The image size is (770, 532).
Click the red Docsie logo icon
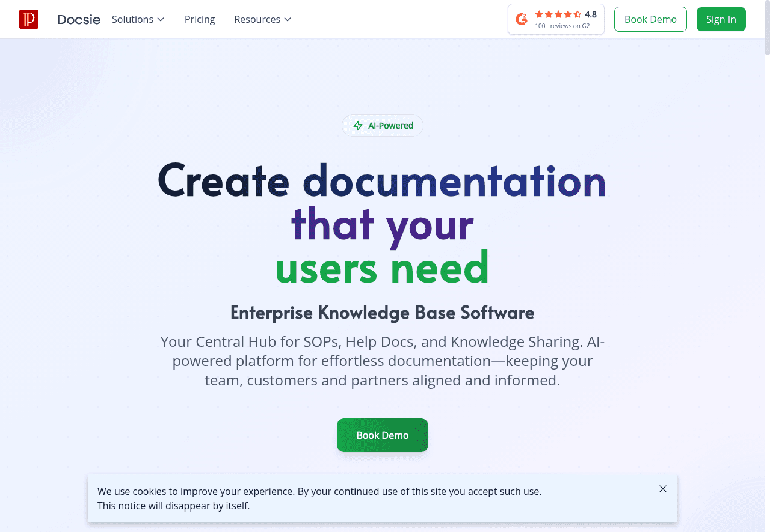tap(29, 19)
